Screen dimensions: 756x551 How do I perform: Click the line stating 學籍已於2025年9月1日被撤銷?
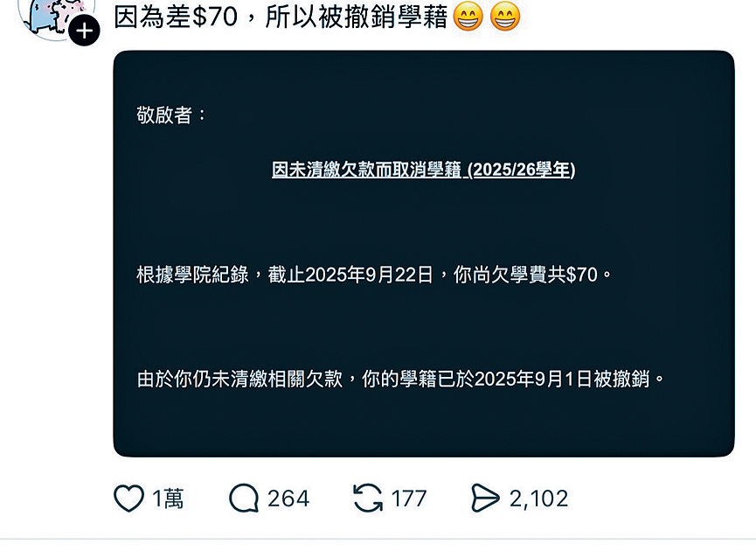click(400, 380)
